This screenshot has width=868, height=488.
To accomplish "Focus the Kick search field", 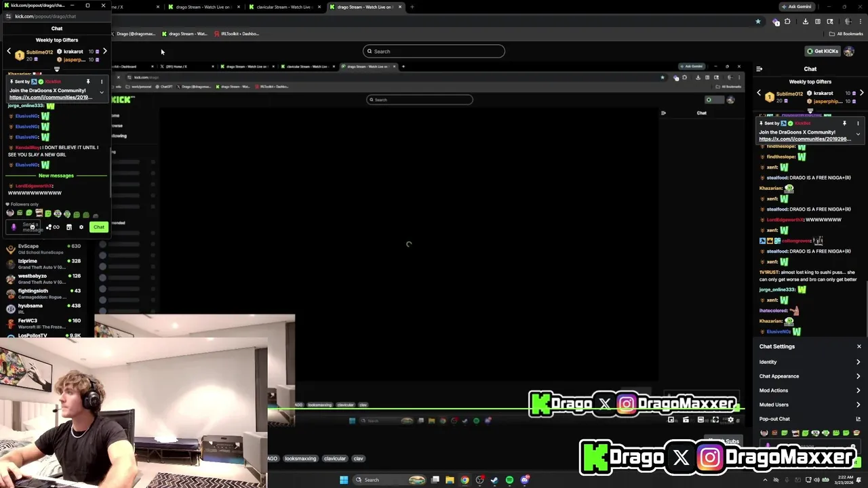I will pyautogui.click(x=434, y=52).
